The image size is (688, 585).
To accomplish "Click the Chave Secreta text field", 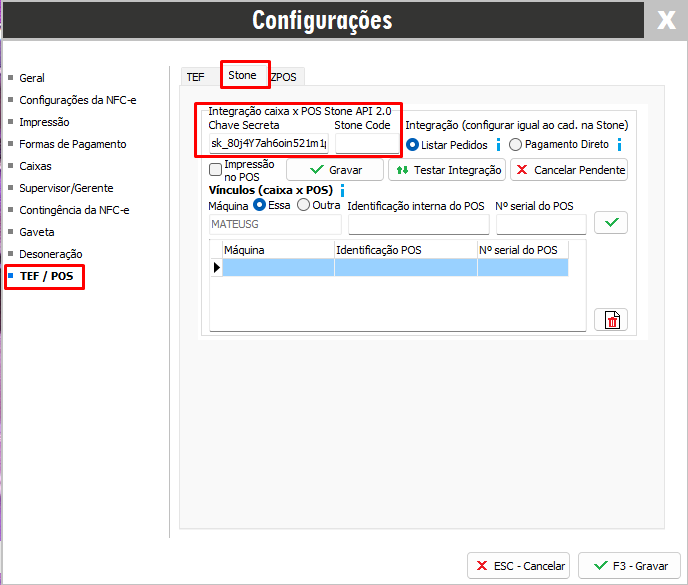I will (x=268, y=144).
